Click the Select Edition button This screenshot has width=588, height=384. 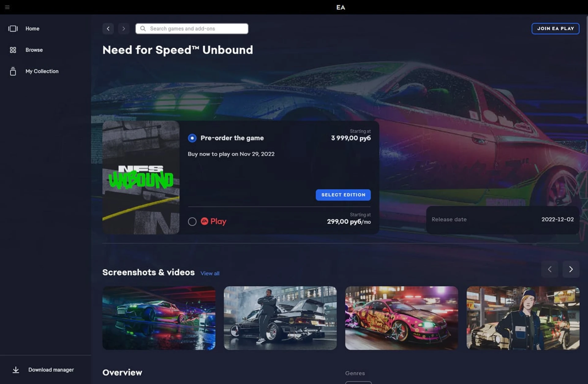pyautogui.click(x=343, y=195)
